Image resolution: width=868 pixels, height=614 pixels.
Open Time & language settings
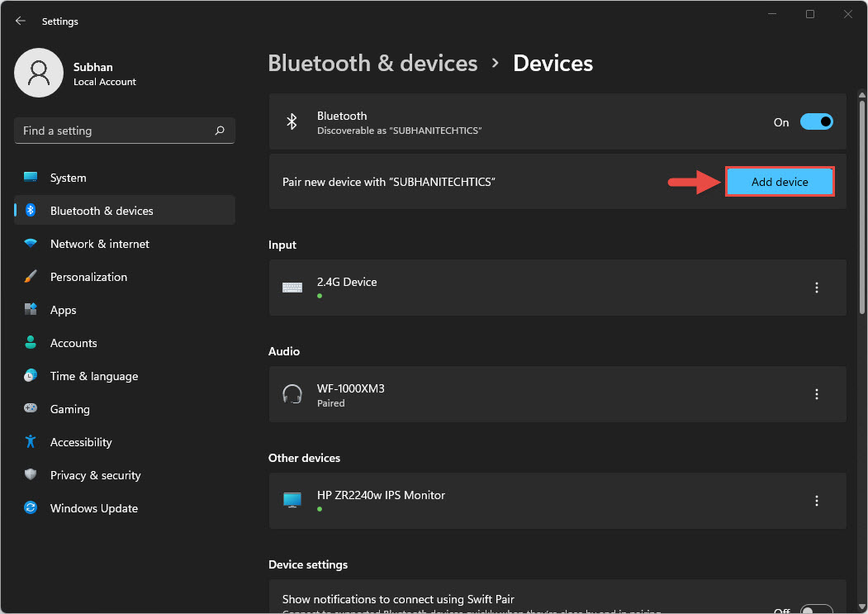click(x=125, y=376)
